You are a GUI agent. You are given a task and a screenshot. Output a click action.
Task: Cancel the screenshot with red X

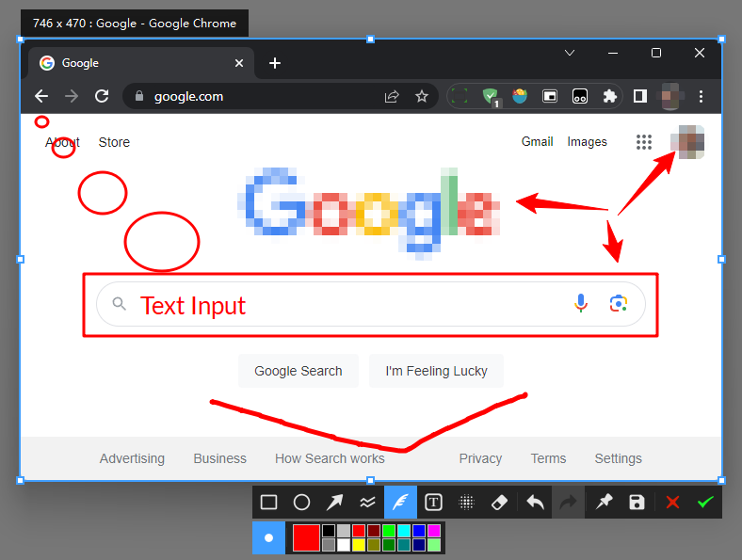coord(672,503)
